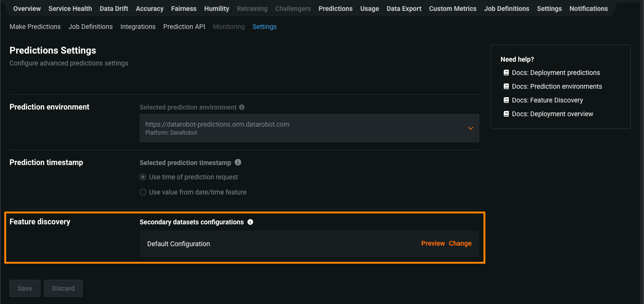Switch to the Service Health tab

(x=70, y=9)
